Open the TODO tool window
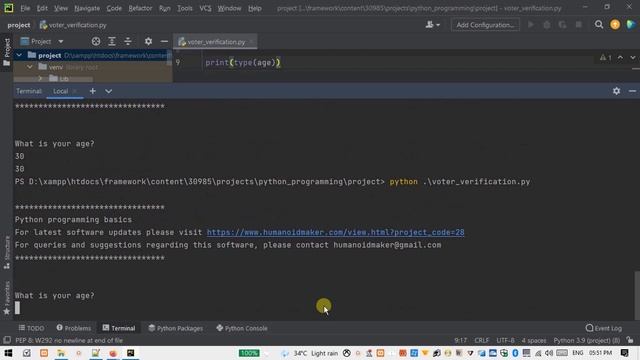 click(x=31, y=328)
